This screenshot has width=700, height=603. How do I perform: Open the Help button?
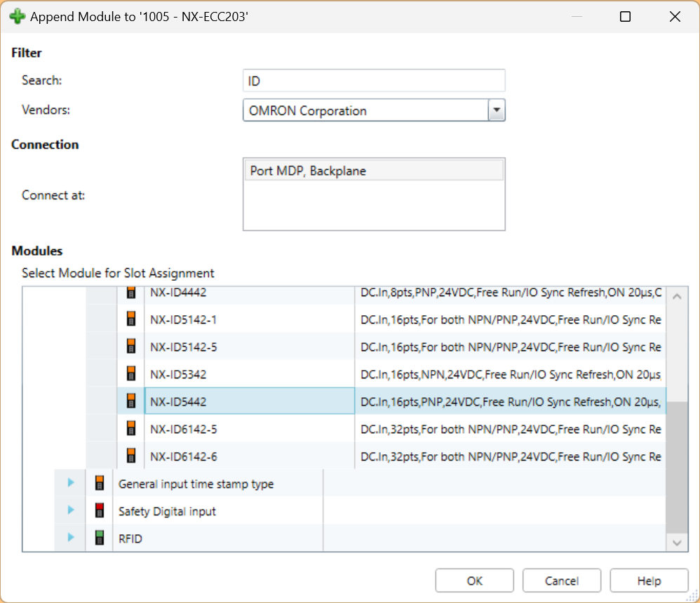(649, 581)
